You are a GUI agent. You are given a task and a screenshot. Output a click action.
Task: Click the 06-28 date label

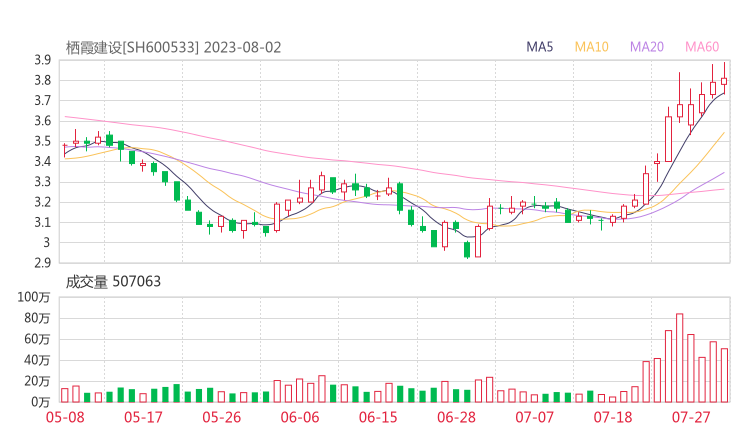[x=456, y=417]
